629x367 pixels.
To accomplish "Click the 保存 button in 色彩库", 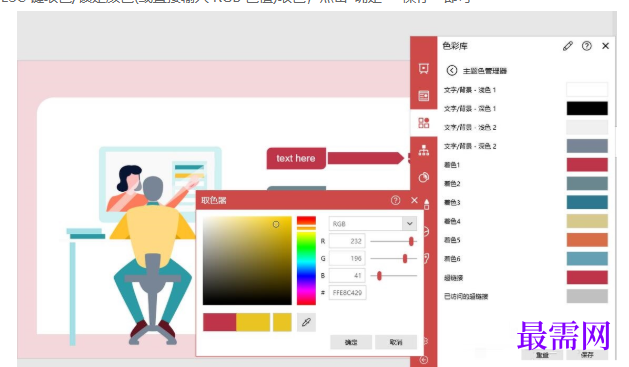I will click(x=587, y=355).
